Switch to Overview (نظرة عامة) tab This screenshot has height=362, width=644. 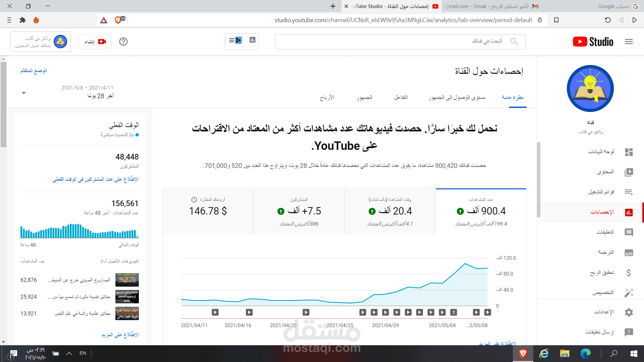click(513, 97)
